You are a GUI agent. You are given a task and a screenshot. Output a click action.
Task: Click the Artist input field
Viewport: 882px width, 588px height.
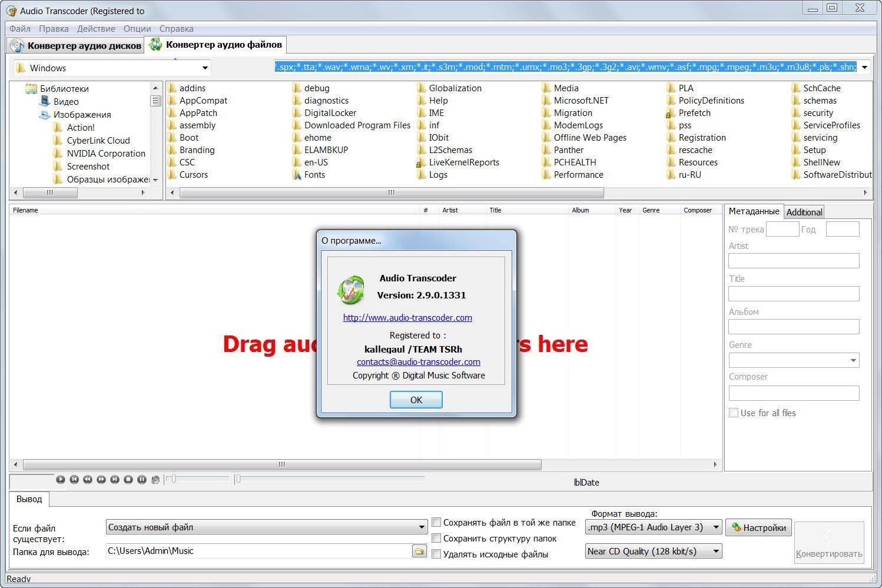[794, 261]
